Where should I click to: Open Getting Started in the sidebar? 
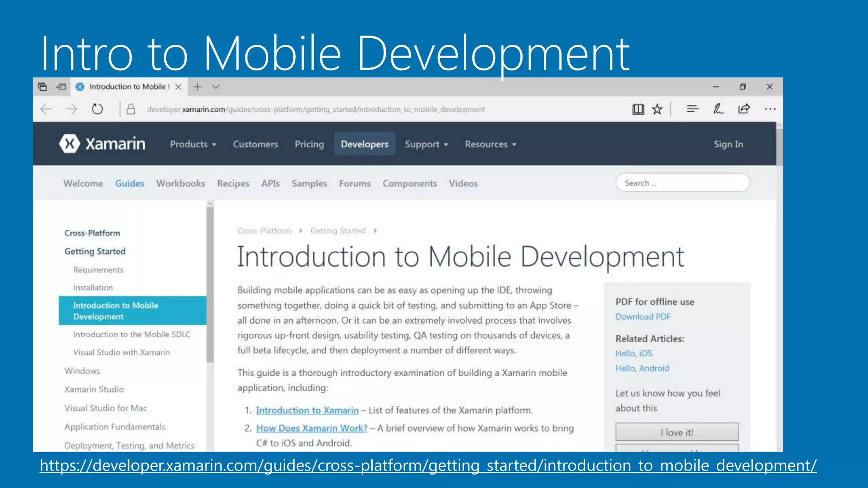[x=95, y=251]
